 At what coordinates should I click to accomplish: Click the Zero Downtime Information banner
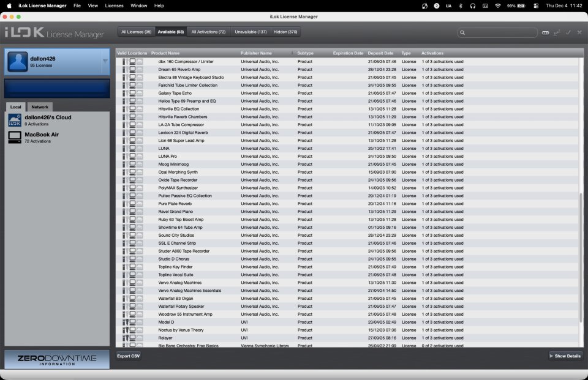click(x=57, y=359)
